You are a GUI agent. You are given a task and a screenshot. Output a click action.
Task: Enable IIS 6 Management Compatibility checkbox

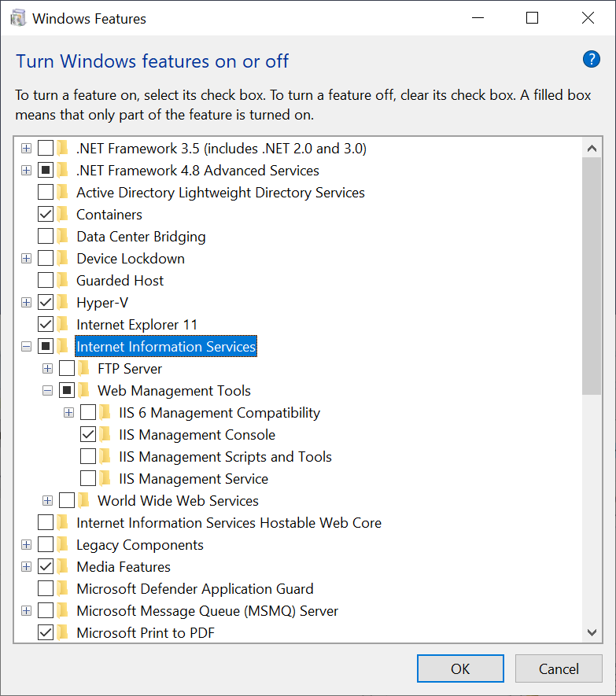(88, 412)
